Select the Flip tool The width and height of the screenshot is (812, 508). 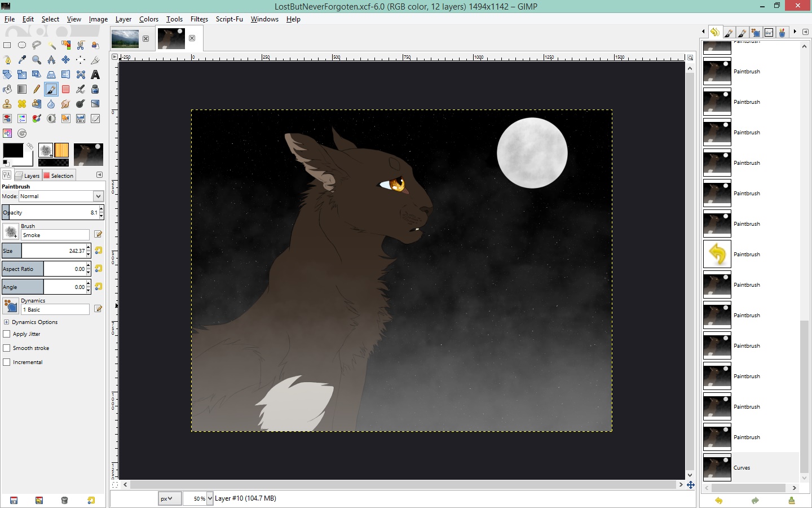(66, 75)
